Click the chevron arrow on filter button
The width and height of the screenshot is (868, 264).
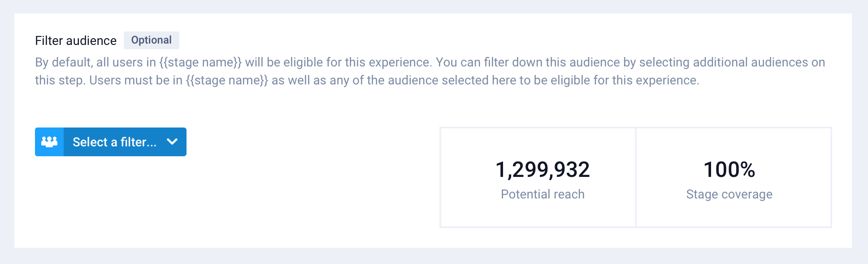172,142
